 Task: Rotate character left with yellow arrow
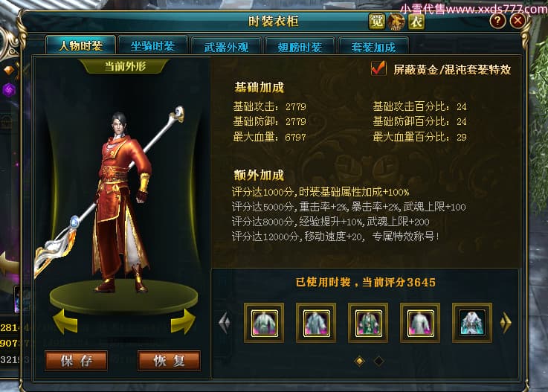(x=65, y=321)
